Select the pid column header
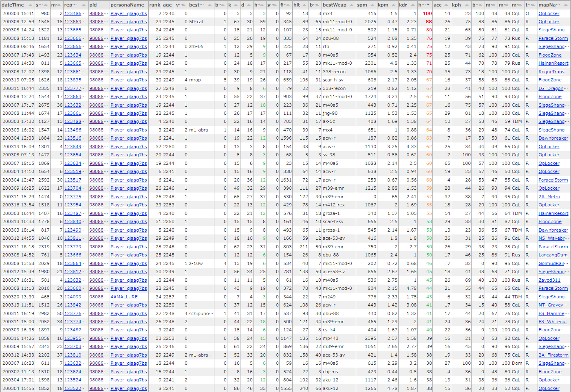Viewport: 571px width, 392px height. [99, 5]
